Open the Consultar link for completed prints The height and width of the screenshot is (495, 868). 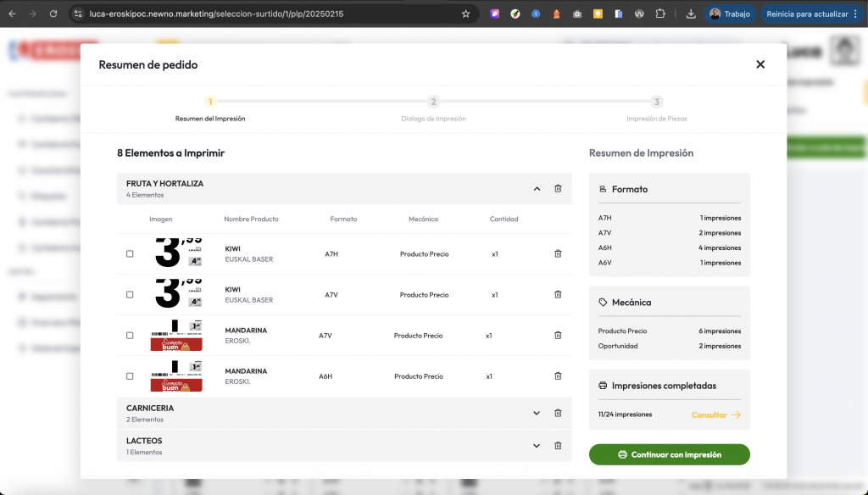(716, 414)
